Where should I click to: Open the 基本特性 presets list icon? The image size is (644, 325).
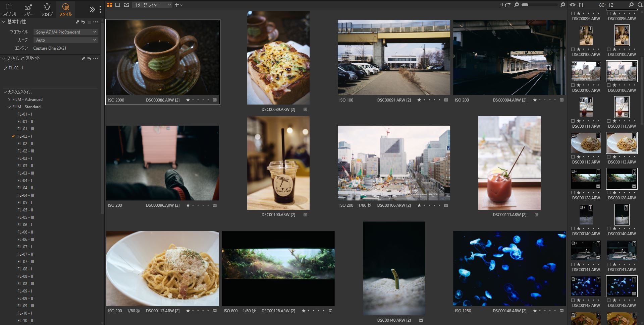(x=89, y=22)
